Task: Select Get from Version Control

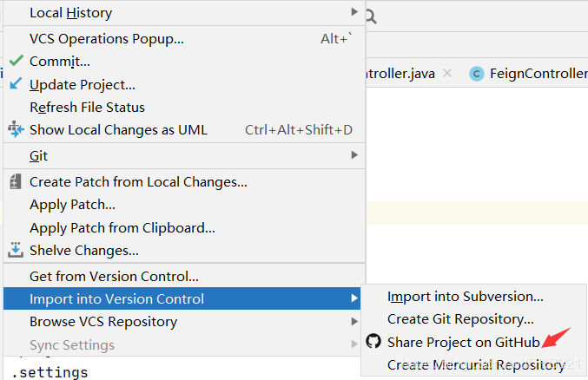Action: (x=114, y=277)
